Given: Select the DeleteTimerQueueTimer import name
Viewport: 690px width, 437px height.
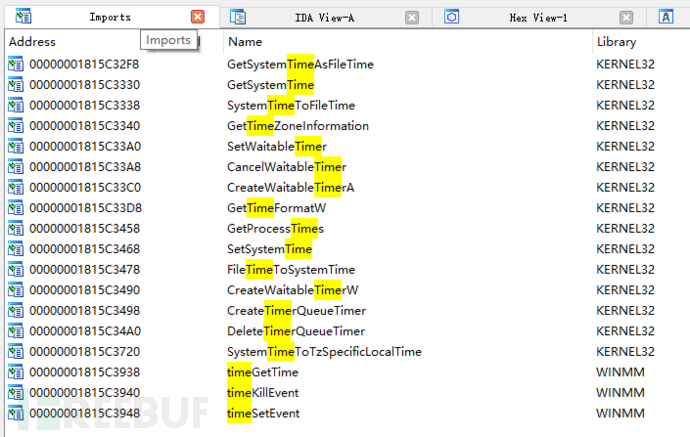Looking at the screenshot, I should click(296, 331).
